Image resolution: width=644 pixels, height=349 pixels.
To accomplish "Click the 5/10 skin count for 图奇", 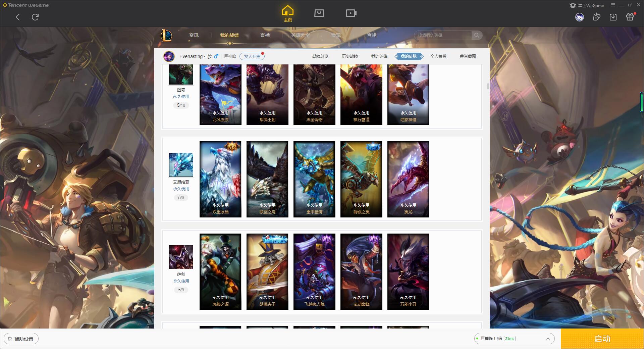I will tap(181, 105).
